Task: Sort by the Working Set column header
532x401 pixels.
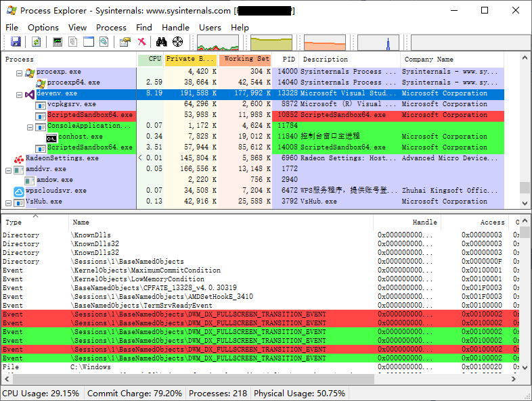Action: click(244, 60)
